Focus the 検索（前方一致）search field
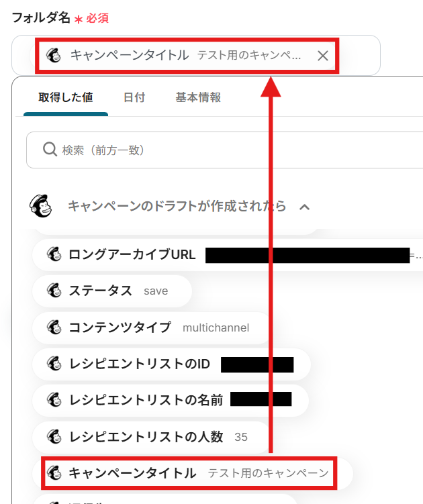This screenshot has height=504, width=423. tap(224, 150)
